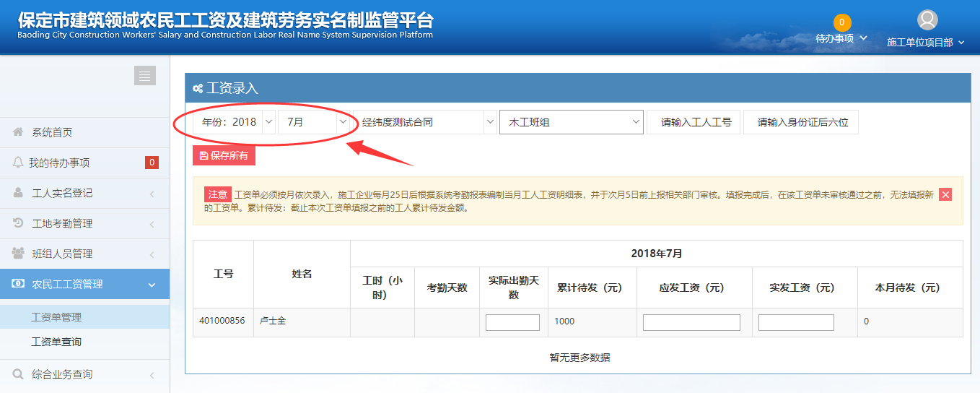
Task: Select 工资单管理 submenu item
Action: (56, 317)
